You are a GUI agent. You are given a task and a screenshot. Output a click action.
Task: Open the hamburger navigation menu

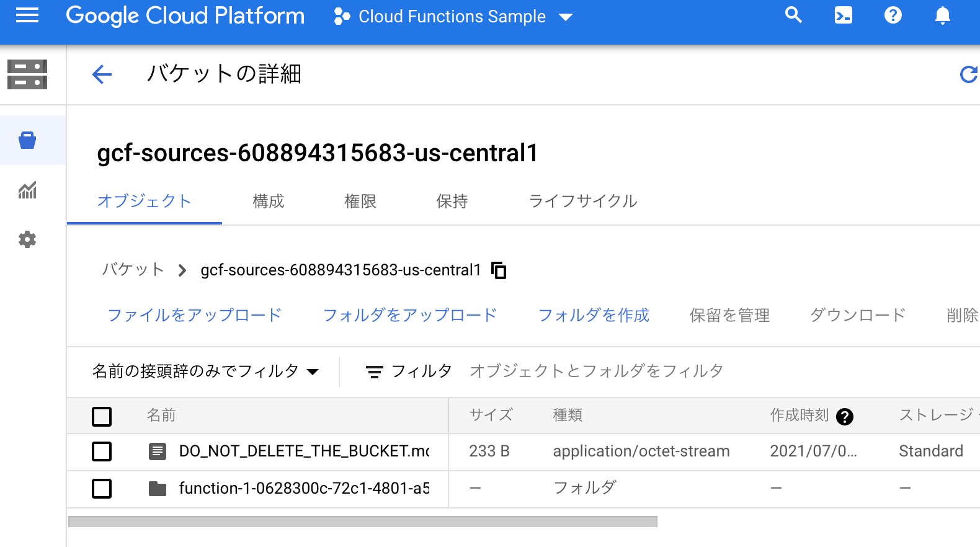(x=27, y=16)
